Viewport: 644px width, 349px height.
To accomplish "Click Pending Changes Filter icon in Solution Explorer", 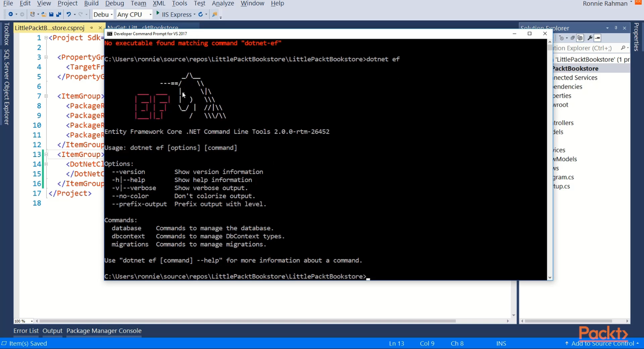I will [x=562, y=38].
